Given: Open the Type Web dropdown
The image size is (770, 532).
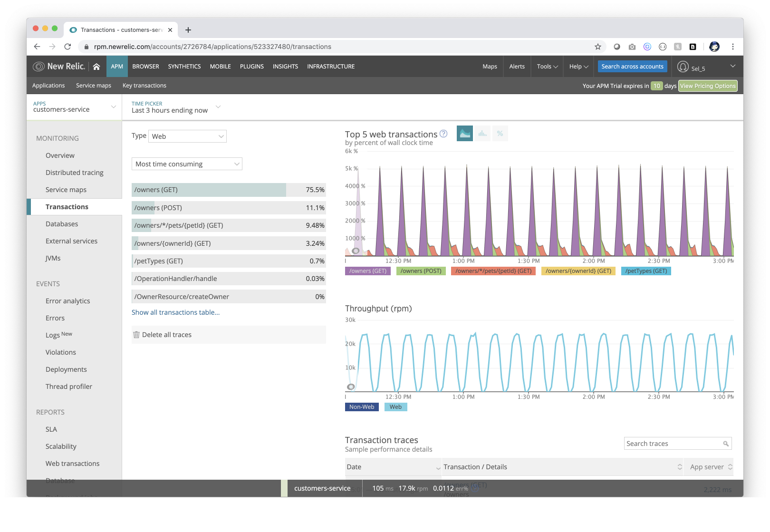Looking at the screenshot, I should point(188,136).
